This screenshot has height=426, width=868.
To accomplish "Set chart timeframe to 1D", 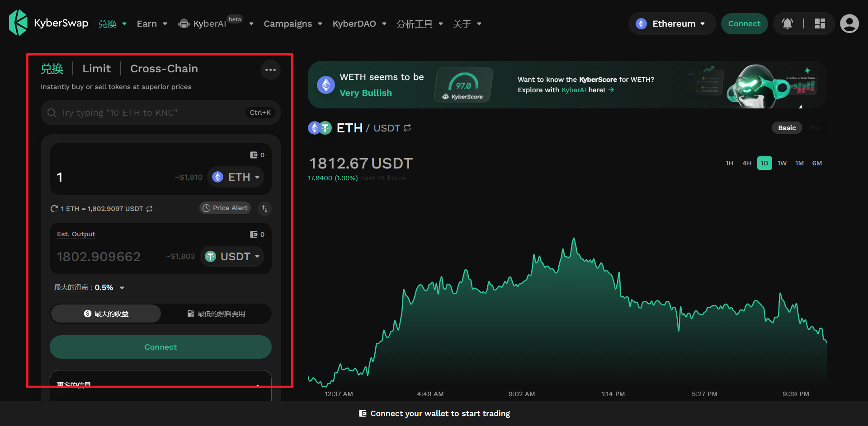I will click(x=764, y=163).
